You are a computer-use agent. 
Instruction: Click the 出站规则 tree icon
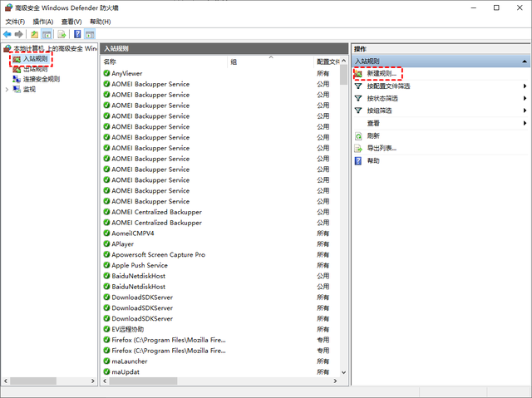click(17, 69)
